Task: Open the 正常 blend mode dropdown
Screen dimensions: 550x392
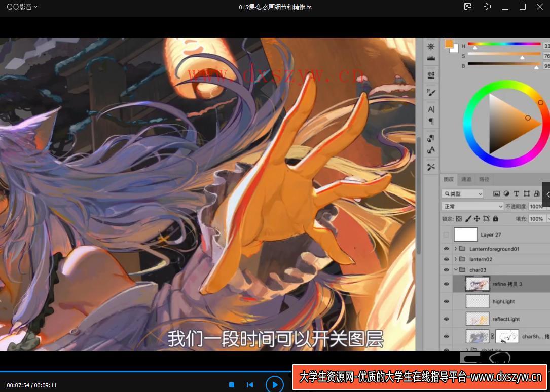Action: coord(473,206)
